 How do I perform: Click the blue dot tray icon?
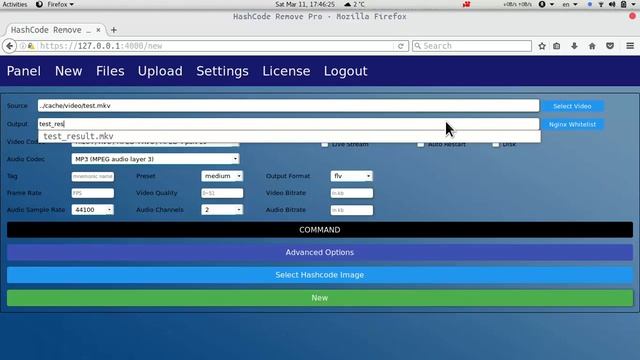coord(589,4)
